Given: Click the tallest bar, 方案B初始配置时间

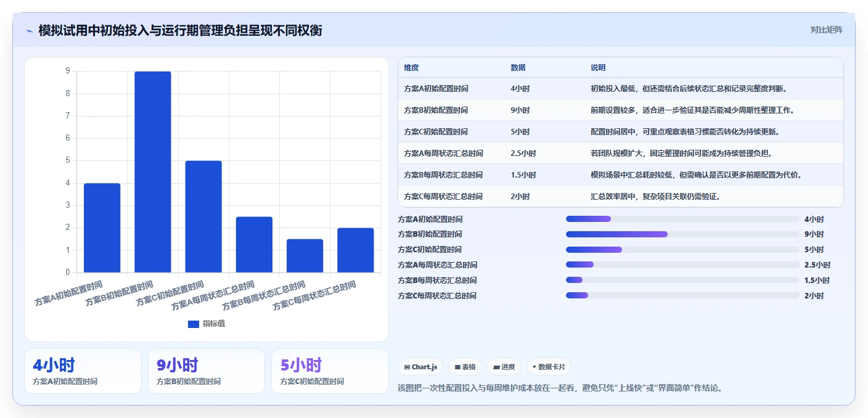Looking at the screenshot, I should pos(153,172).
